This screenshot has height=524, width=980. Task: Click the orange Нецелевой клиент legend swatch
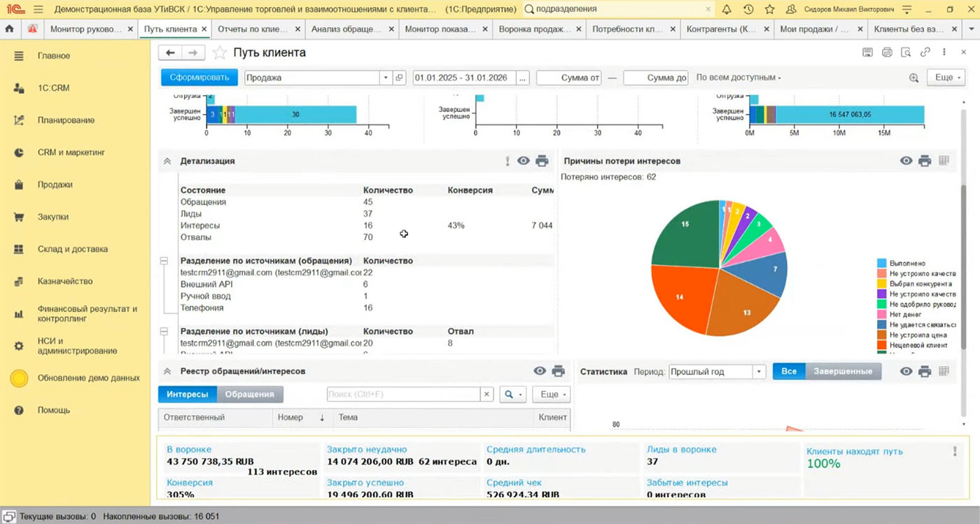pyautogui.click(x=882, y=345)
